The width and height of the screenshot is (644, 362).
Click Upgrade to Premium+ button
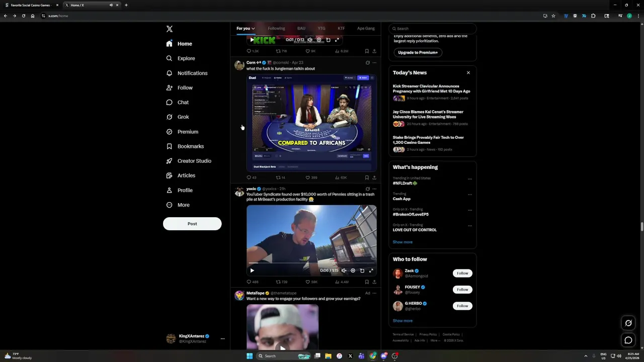tap(418, 52)
